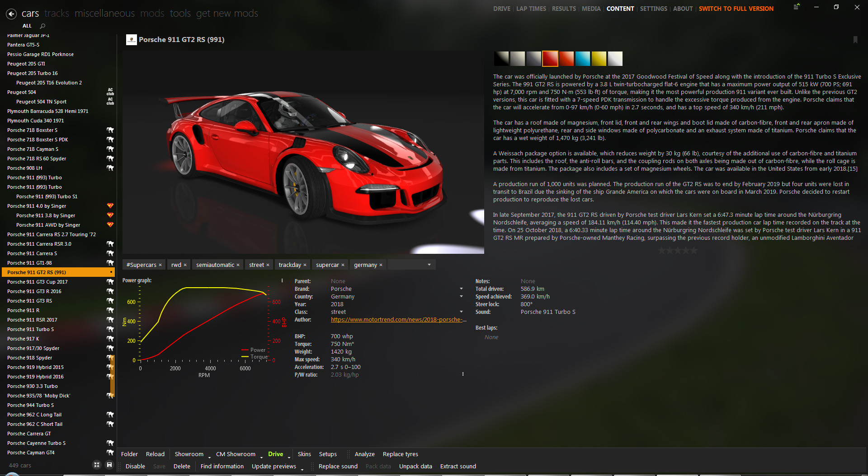Open the get new mods tab

pos(227,14)
